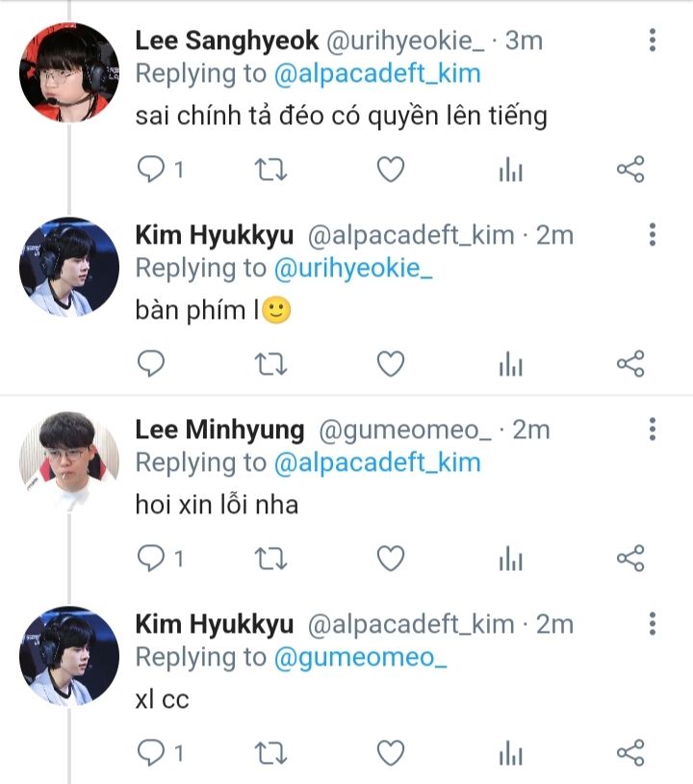Retweet Lee Minhyung's "hoi xin lỗi nha" tweet
Screen dimensions: 693x784
tap(269, 558)
